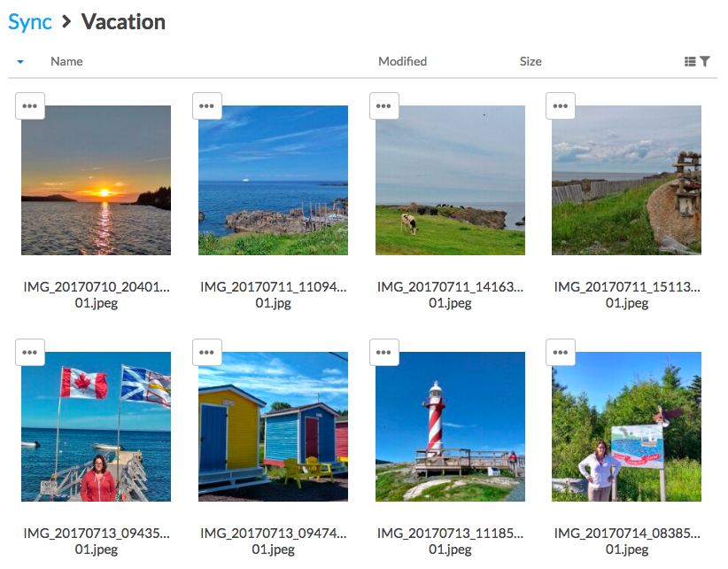Sort files by Size

pos(531,61)
